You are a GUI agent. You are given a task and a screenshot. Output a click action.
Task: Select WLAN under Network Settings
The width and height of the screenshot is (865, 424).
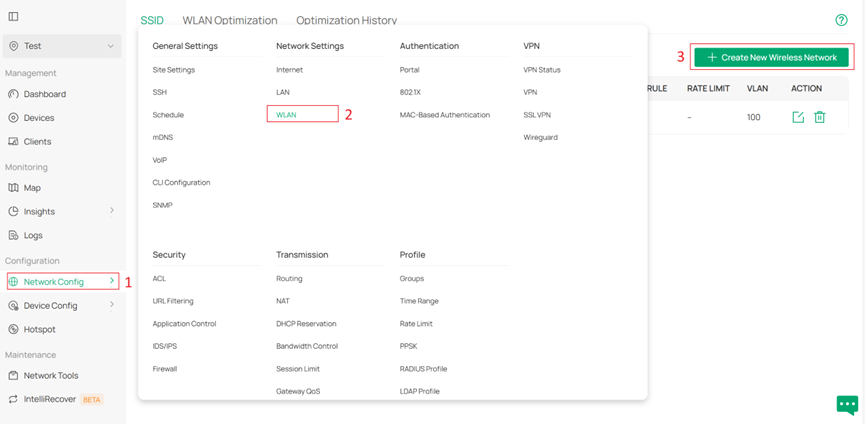[286, 115]
